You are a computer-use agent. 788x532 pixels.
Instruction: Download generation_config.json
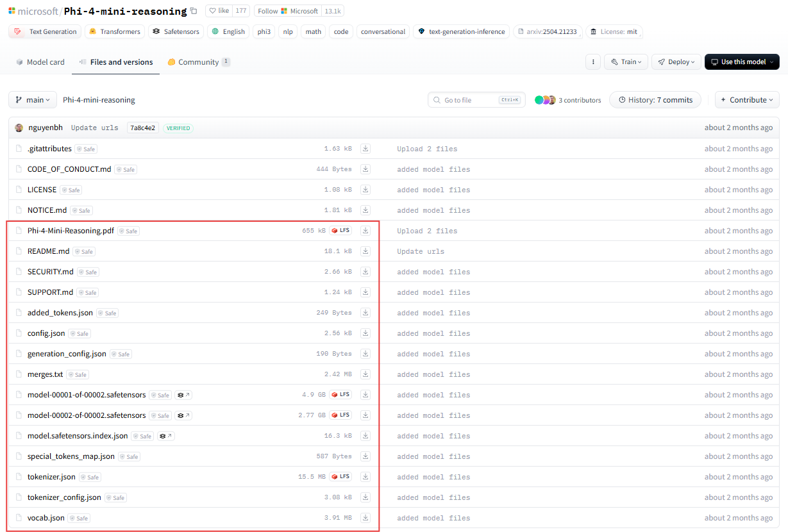tap(365, 354)
